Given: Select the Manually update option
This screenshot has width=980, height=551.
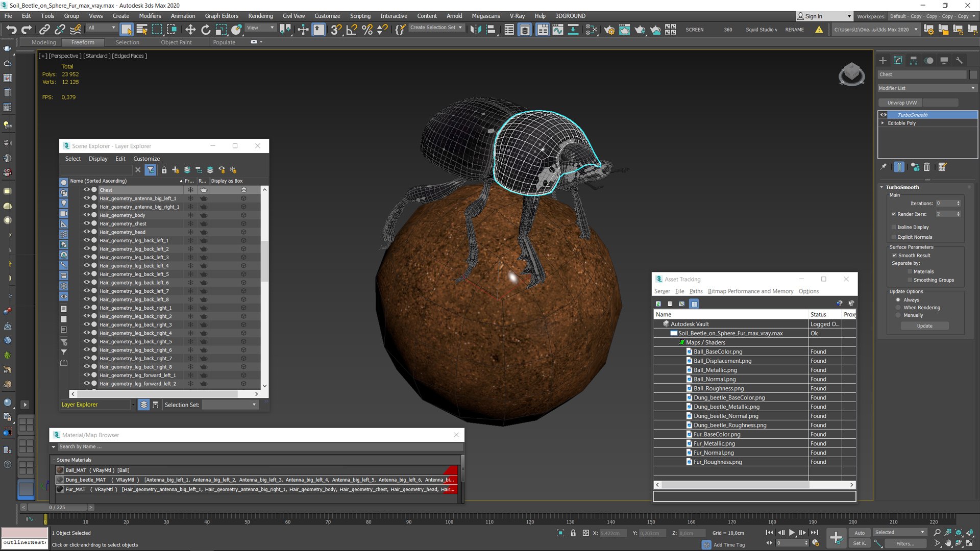Looking at the screenshot, I should pyautogui.click(x=898, y=315).
